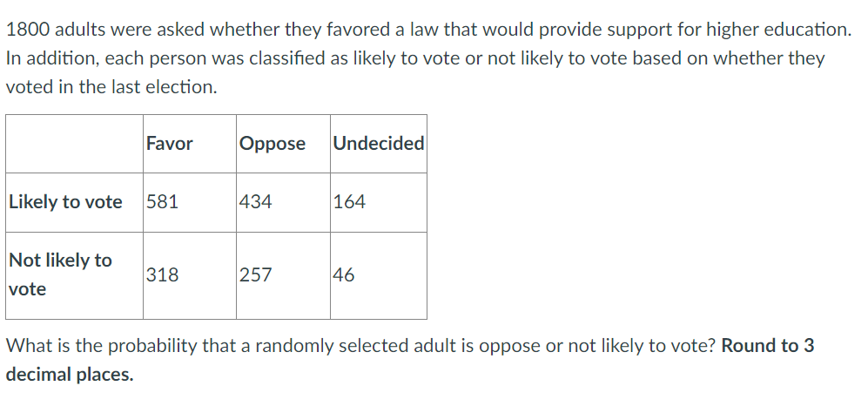Select the cell showing 46
The width and height of the screenshot is (868, 413).
[x=344, y=275]
